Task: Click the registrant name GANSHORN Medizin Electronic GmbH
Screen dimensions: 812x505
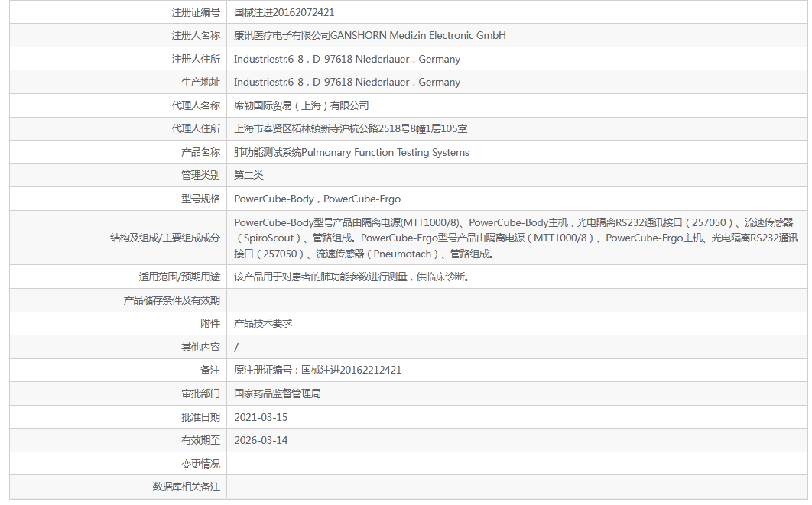Action: click(369, 35)
